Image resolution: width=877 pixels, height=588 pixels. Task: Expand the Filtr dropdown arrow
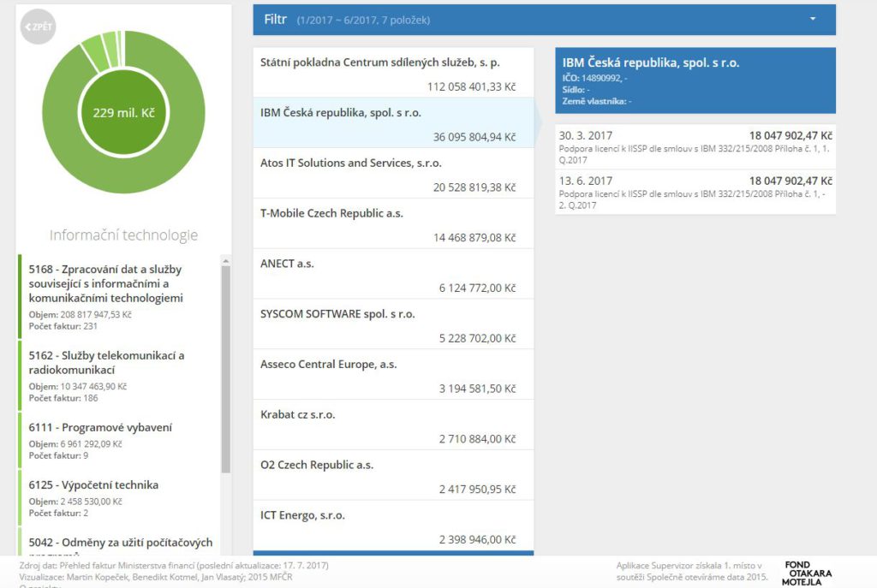[x=813, y=19]
